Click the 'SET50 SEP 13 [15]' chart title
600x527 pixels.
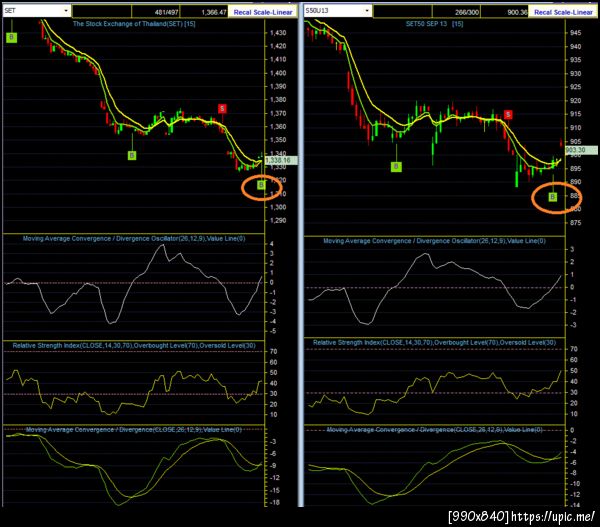pos(434,24)
